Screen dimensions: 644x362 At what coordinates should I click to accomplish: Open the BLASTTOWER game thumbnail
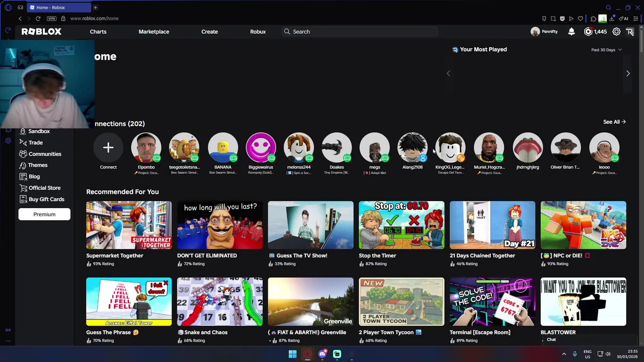(584, 302)
